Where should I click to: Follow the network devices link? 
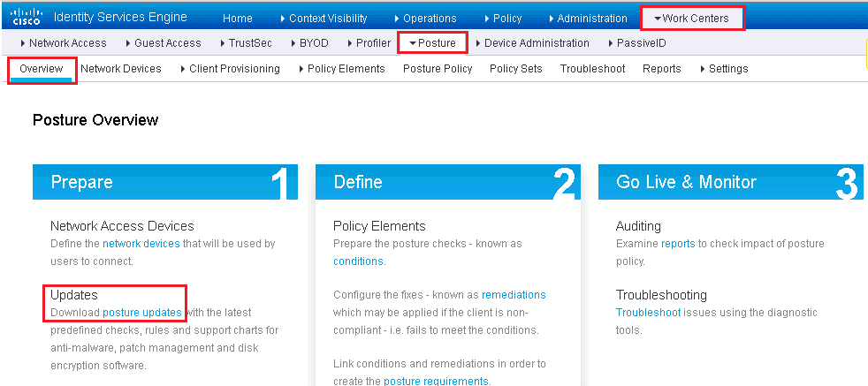coord(141,243)
